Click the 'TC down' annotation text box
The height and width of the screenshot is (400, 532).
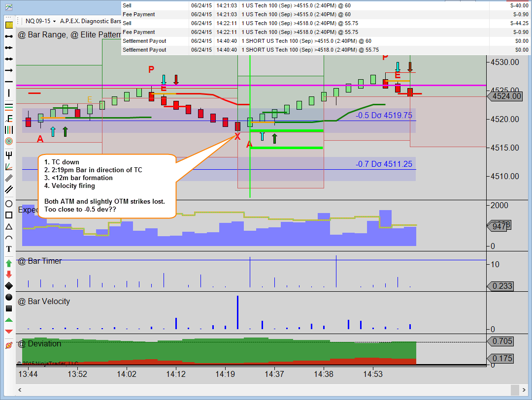pos(107,186)
